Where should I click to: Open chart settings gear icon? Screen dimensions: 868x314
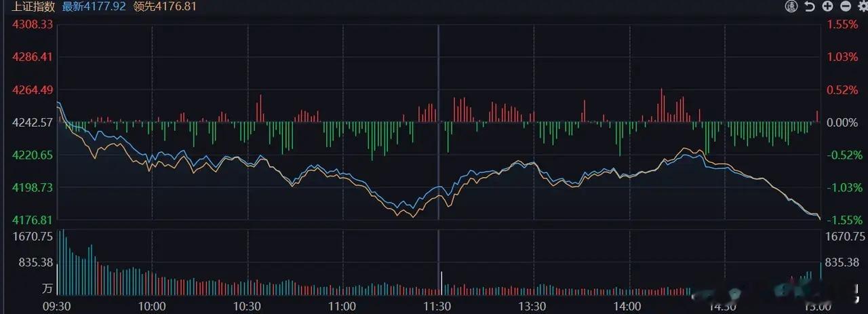pos(862,7)
